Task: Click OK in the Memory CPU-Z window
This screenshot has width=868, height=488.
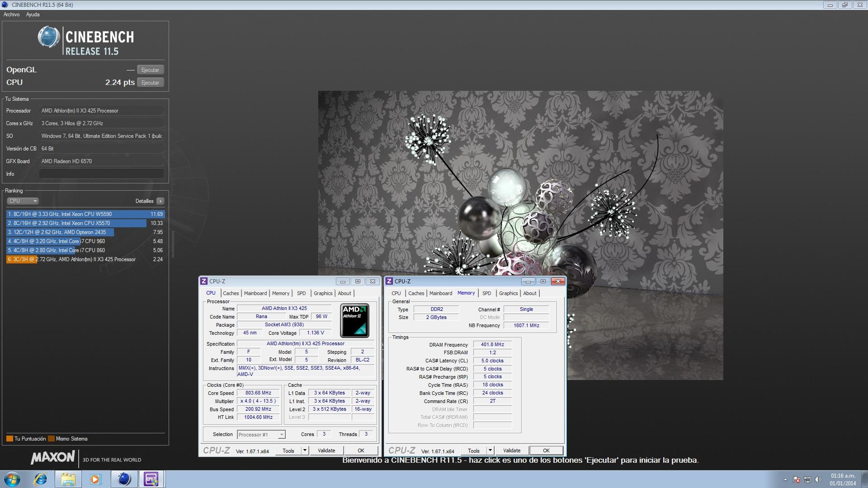Action: coord(546,450)
